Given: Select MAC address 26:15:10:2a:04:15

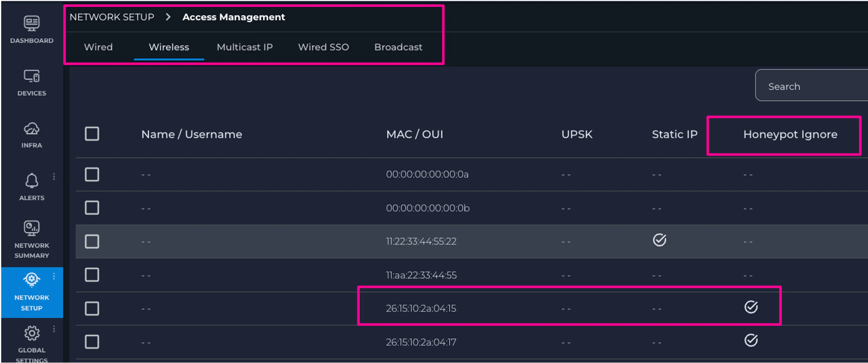Looking at the screenshot, I should pos(421,309).
